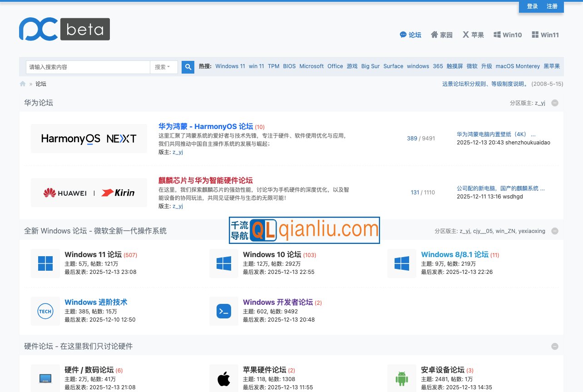
Task: Open 华为鸿蒙 - HarmonyOS 论坛 link
Action: click(206, 126)
